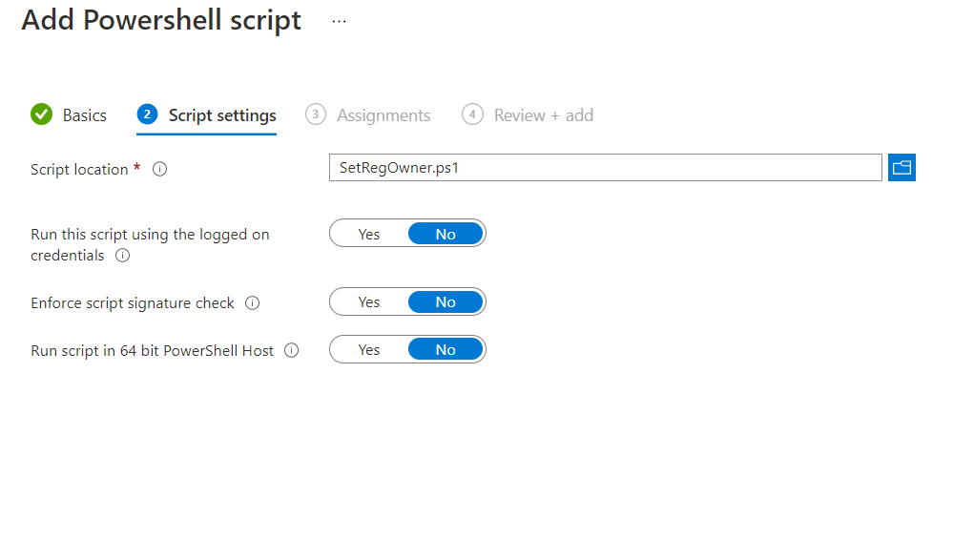Click the info icon next to Script location
974x560 pixels.
tap(160, 170)
